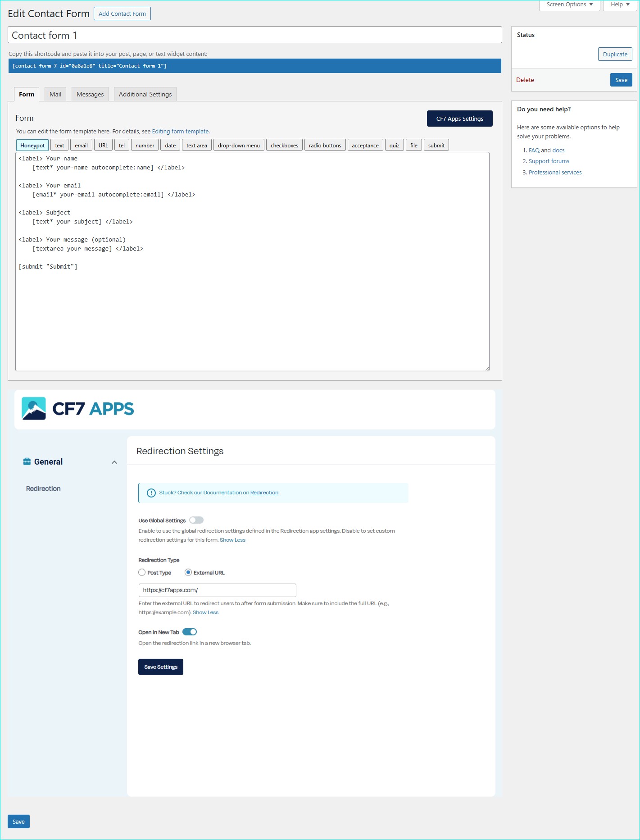
Task: Insert a file upload tag
Action: (414, 145)
